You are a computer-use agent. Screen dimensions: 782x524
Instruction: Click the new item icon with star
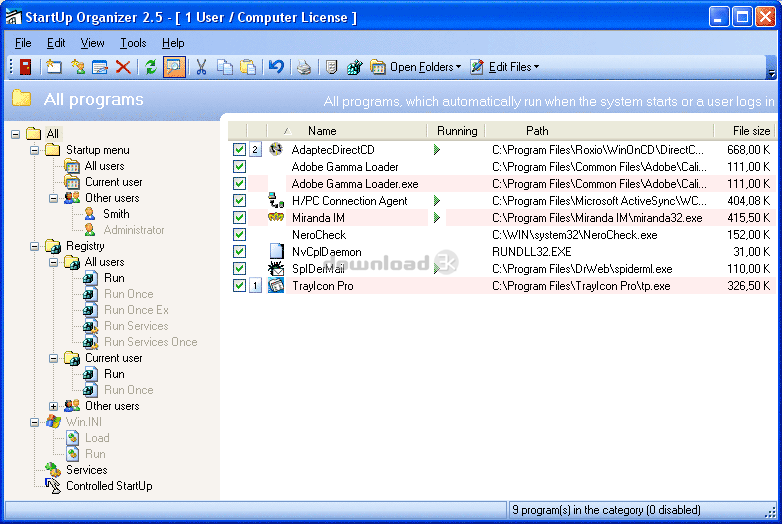tap(53, 67)
